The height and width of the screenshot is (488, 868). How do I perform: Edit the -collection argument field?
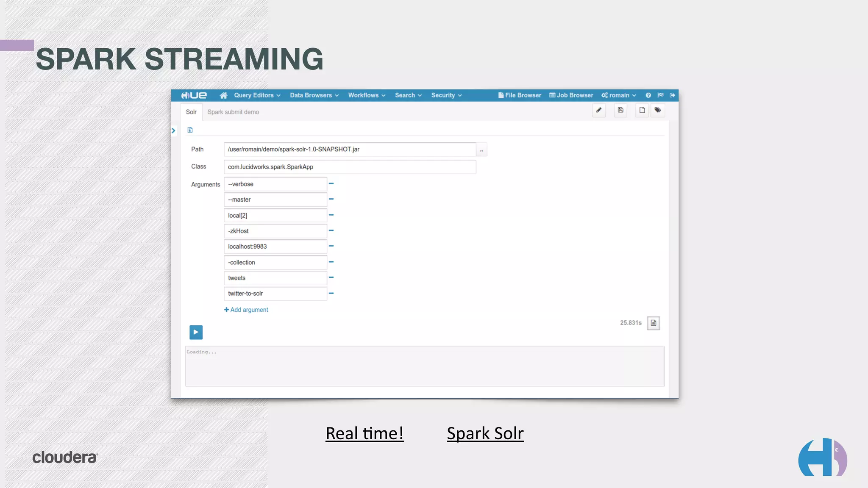[275, 262]
